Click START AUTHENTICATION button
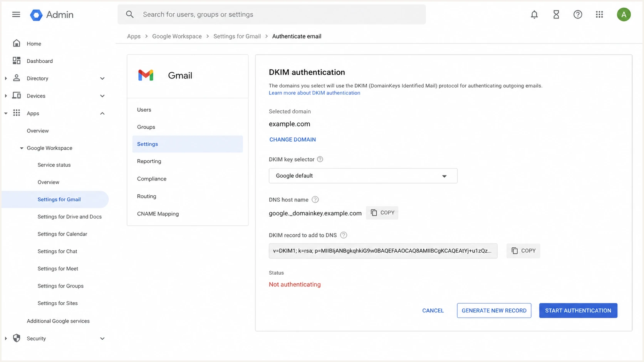644x362 pixels. coord(578,310)
